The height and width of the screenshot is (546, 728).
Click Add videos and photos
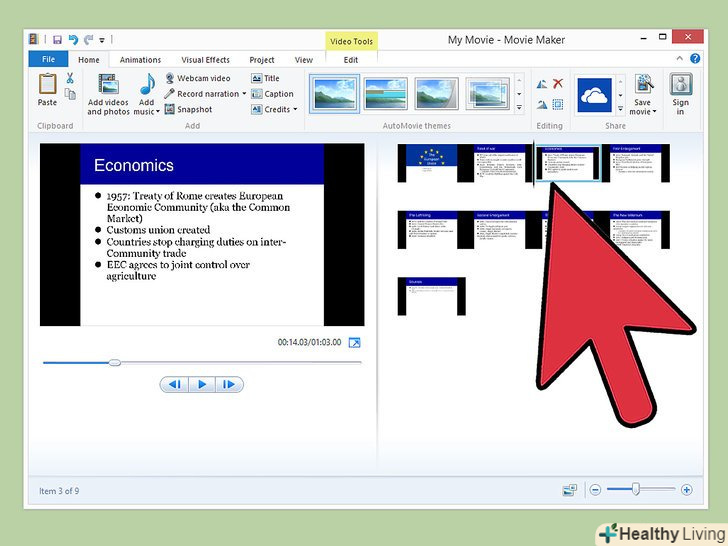[108, 95]
